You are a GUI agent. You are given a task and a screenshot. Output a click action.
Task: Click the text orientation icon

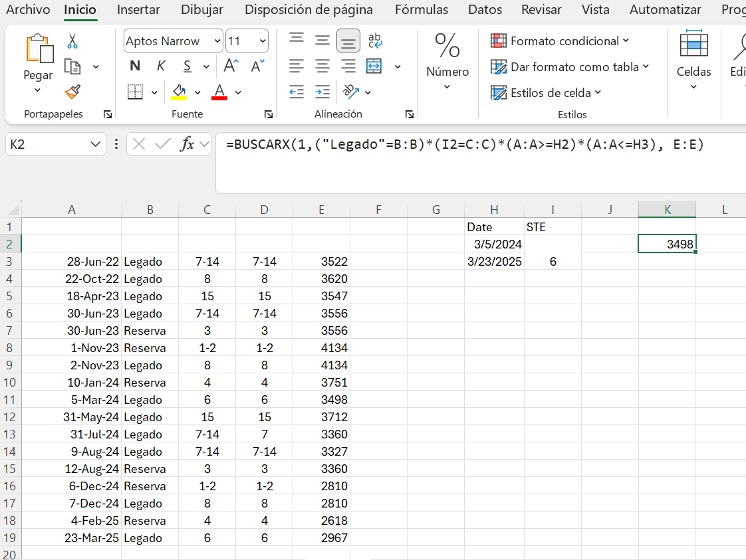(x=351, y=92)
